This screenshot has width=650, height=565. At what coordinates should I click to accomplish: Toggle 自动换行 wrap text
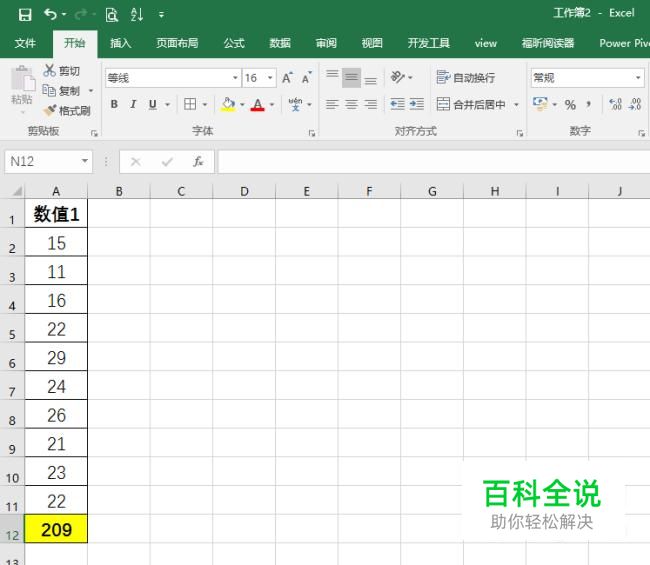coord(466,78)
